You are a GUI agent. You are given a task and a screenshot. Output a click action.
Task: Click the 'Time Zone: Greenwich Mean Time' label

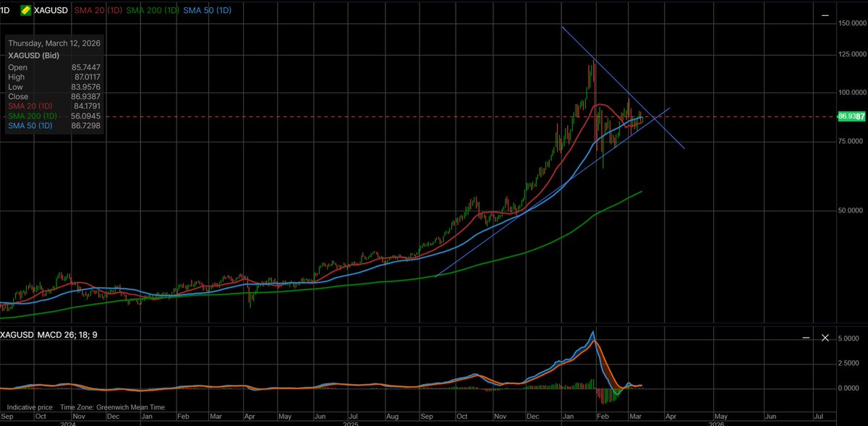(112, 407)
